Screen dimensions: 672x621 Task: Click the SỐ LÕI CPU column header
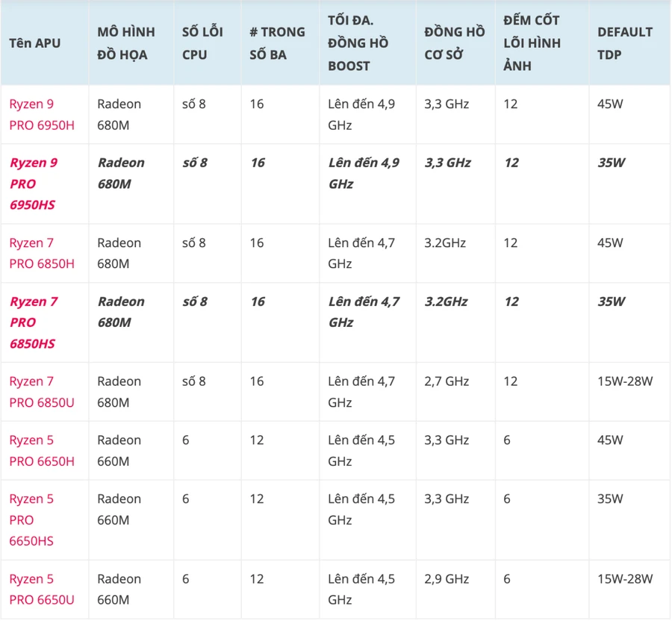click(202, 43)
